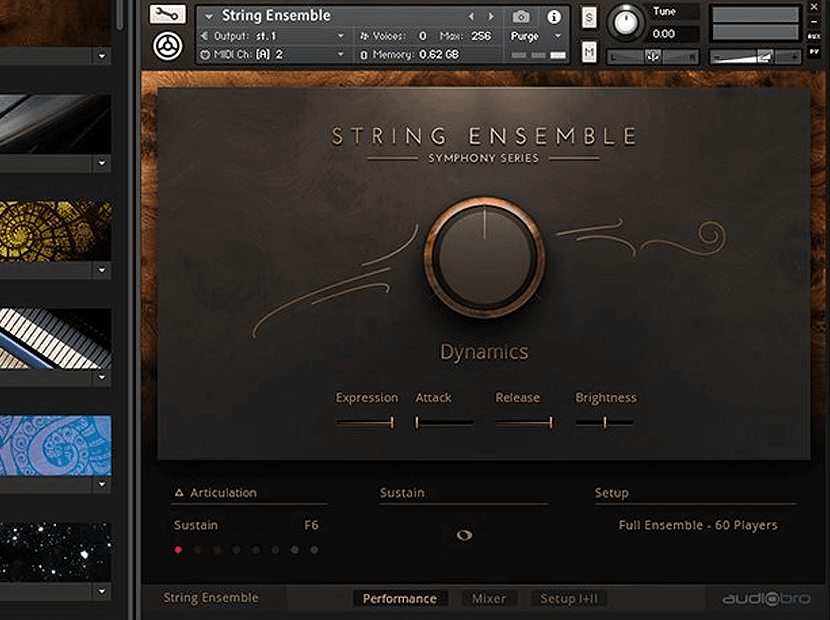The width and height of the screenshot is (830, 620).
Task: Open the MIDI Ch [A] 2 dropdown
Action: click(341, 54)
